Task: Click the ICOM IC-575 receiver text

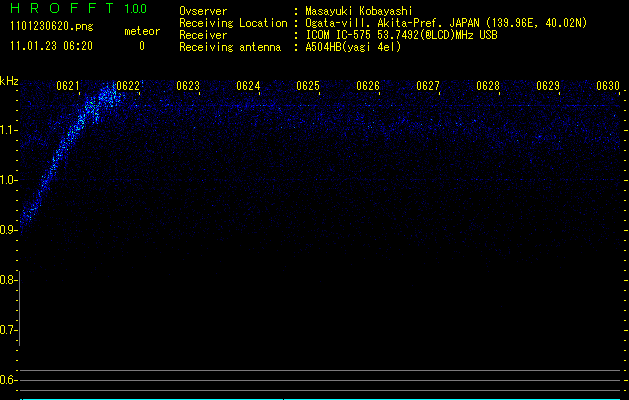Action: pyautogui.click(x=401, y=35)
